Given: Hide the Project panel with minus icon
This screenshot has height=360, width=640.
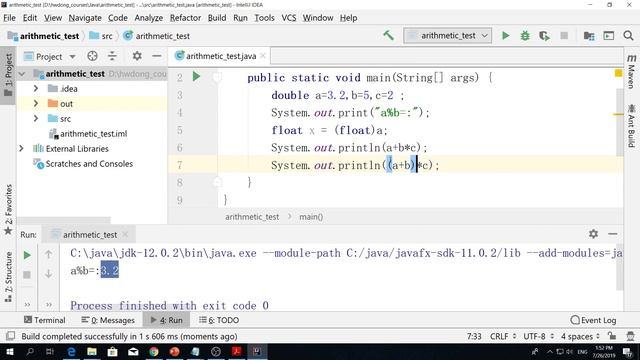Looking at the screenshot, I should click(x=156, y=56).
